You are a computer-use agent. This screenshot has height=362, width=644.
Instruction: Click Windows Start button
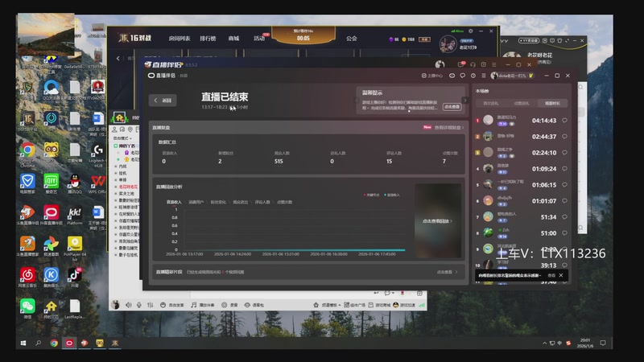pyautogui.click(x=23, y=343)
